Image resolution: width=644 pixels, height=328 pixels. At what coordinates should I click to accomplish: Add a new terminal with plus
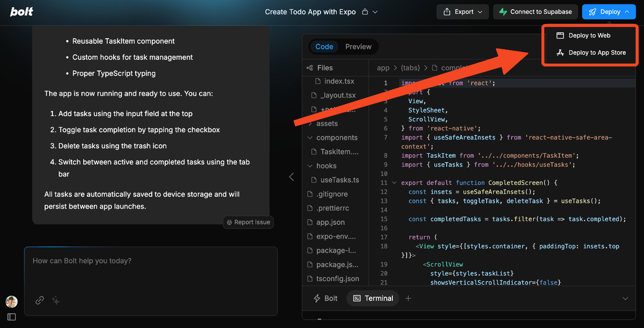click(408, 298)
